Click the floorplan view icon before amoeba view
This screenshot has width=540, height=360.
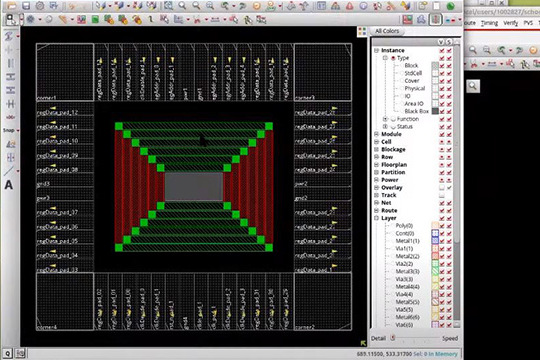point(408,20)
